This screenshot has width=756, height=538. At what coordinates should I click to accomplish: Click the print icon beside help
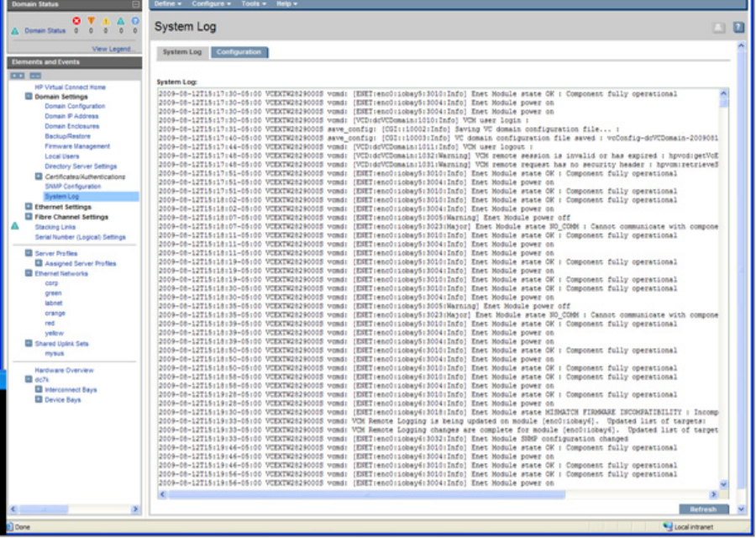(x=722, y=29)
